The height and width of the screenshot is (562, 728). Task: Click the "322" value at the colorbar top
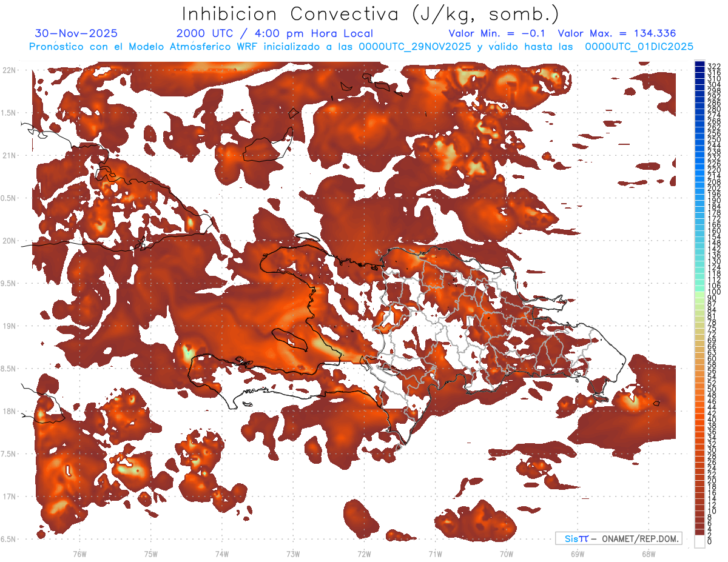(x=714, y=65)
